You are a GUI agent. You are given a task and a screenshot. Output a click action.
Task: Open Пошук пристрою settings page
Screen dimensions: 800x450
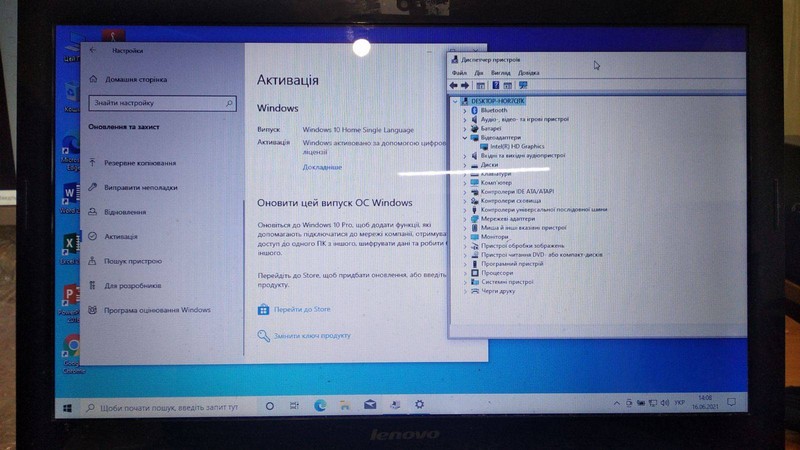[126, 261]
